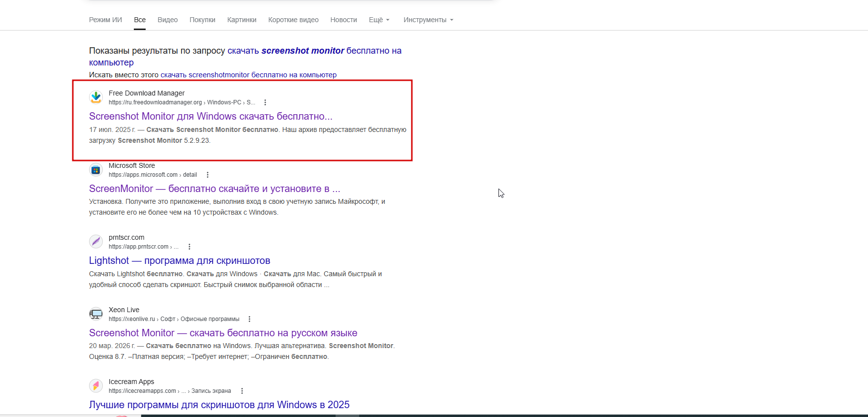The image size is (868, 417).
Task: Expand the Ещё dropdown menu
Action: (x=379, y=20)
